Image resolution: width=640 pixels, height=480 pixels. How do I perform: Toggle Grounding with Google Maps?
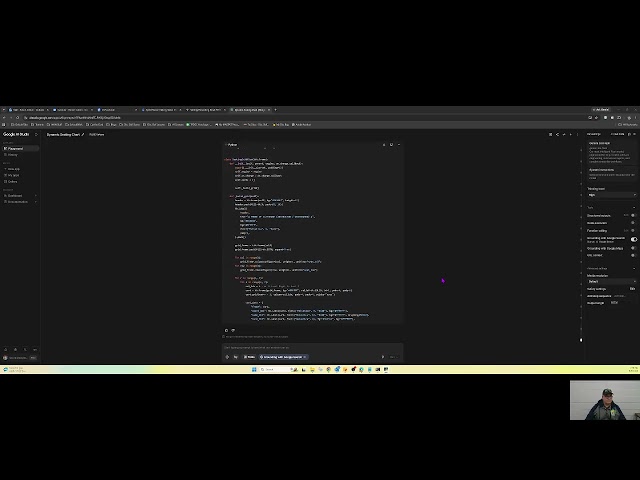[633, 248]
